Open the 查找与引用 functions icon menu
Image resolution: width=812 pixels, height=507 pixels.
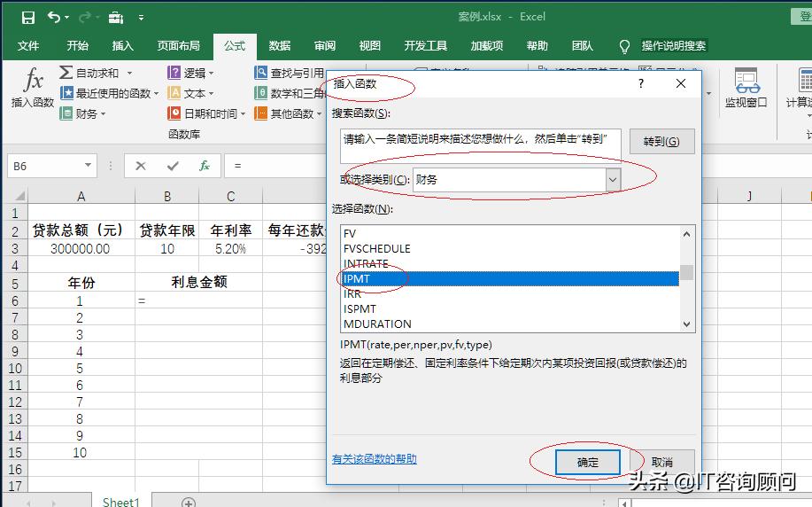point(260,73)
